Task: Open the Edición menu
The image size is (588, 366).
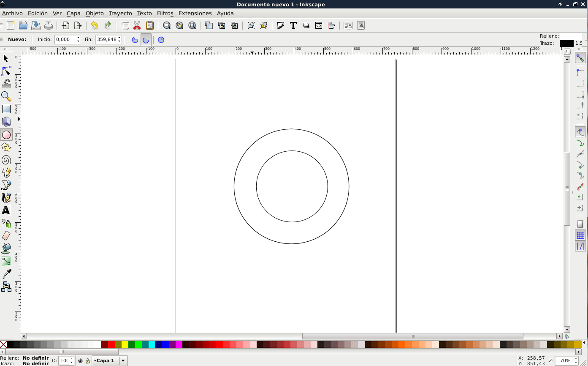Action: (38, 13)
